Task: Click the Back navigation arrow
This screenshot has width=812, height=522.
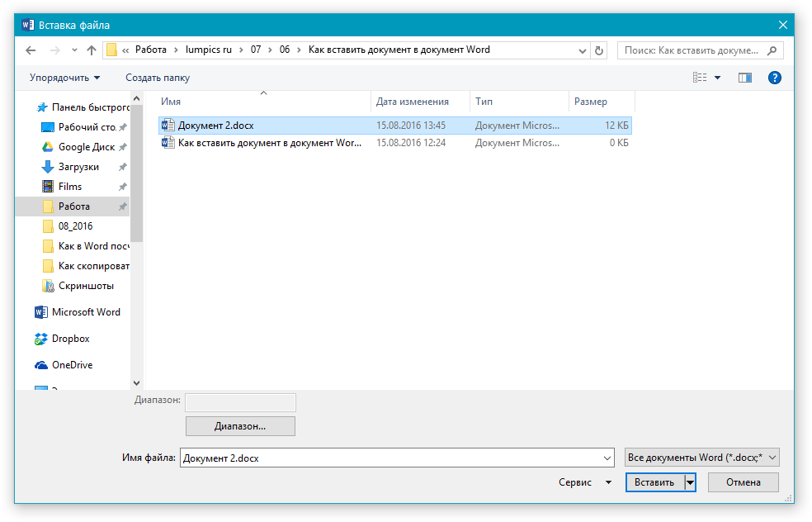Action: coord(31,50)
